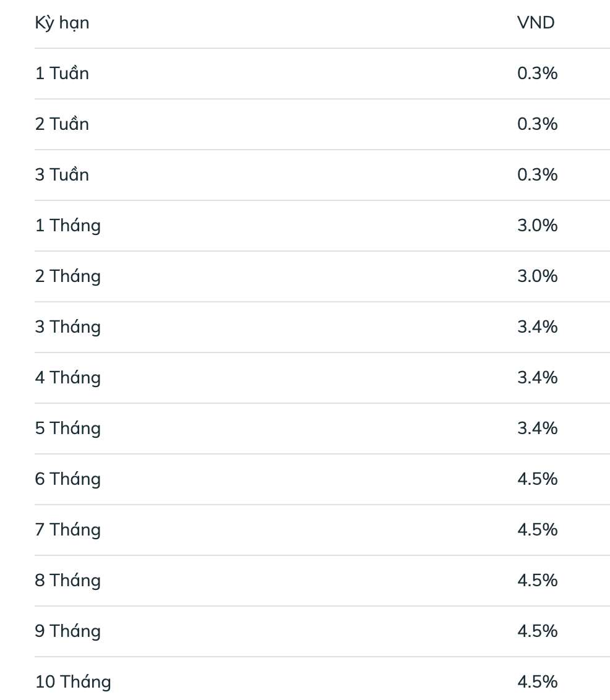This screenshot has height=700, width=610.
Task: Click the VND column header
Action: [x=536, y=23]
